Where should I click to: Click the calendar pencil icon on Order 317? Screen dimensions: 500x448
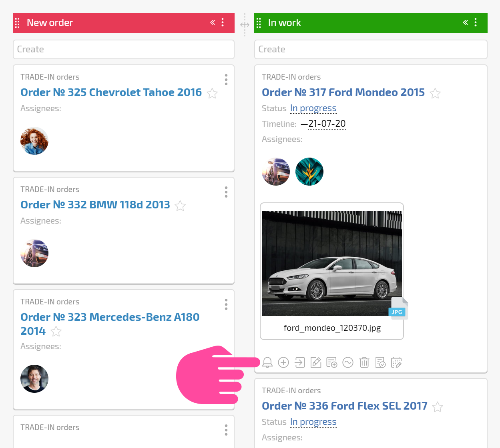pos(396,362)
